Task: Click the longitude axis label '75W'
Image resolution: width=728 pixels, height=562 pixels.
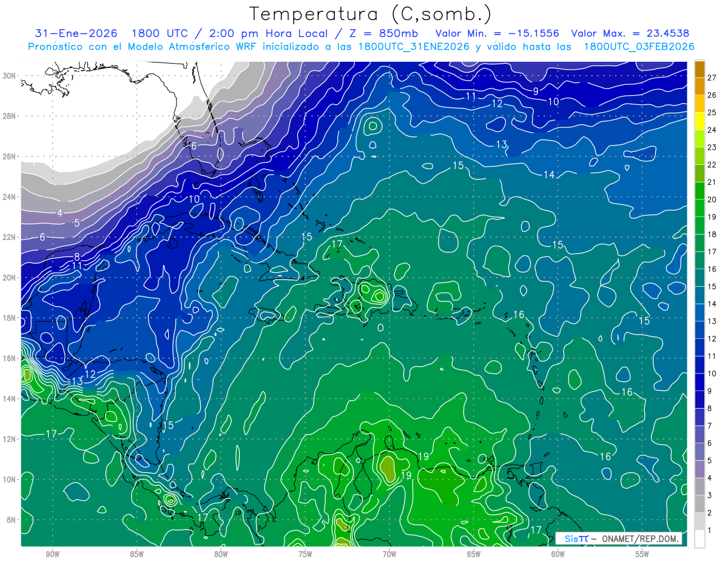Action: pos(305,554)
